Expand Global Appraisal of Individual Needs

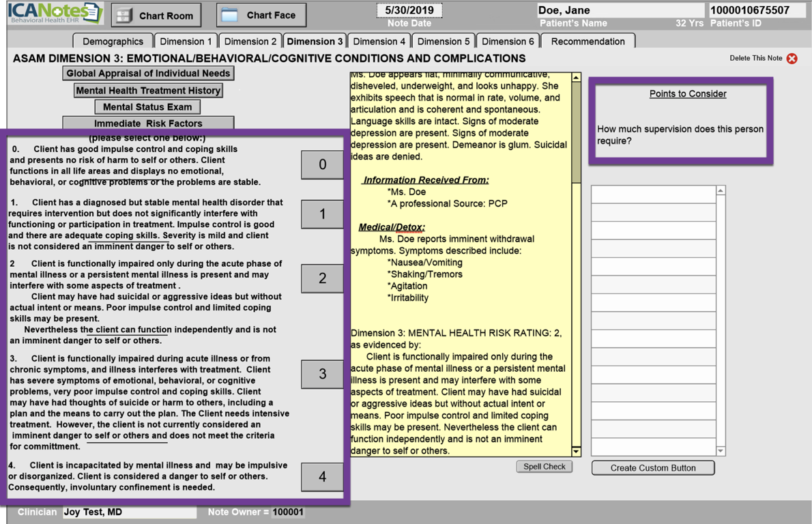click(x=148, y=73)
